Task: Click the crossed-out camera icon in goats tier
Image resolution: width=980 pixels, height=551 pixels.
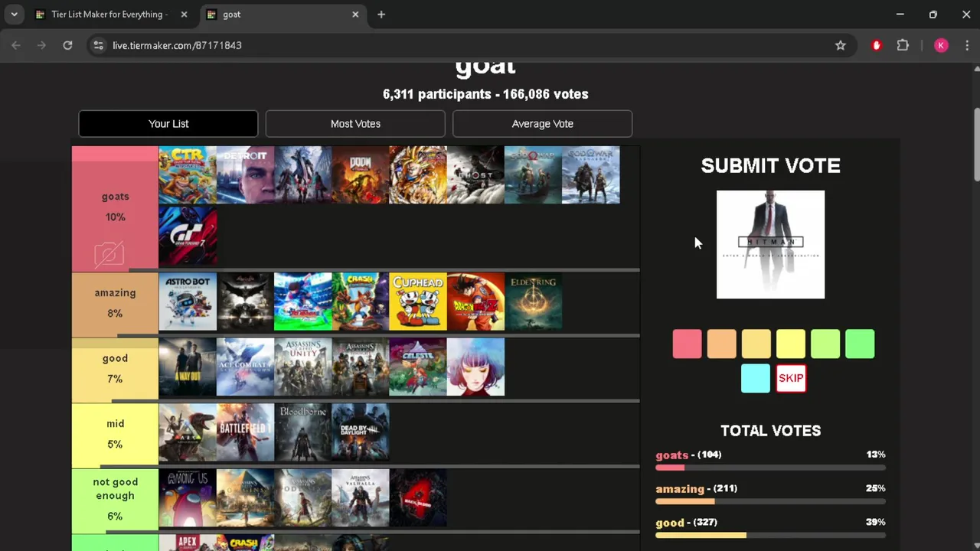Action: (x=109, y=253)
